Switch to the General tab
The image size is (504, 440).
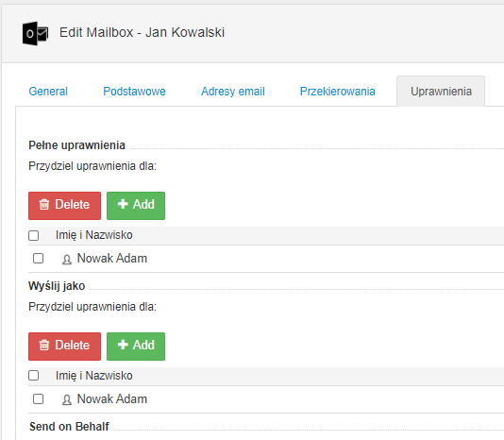coord(48,92)
